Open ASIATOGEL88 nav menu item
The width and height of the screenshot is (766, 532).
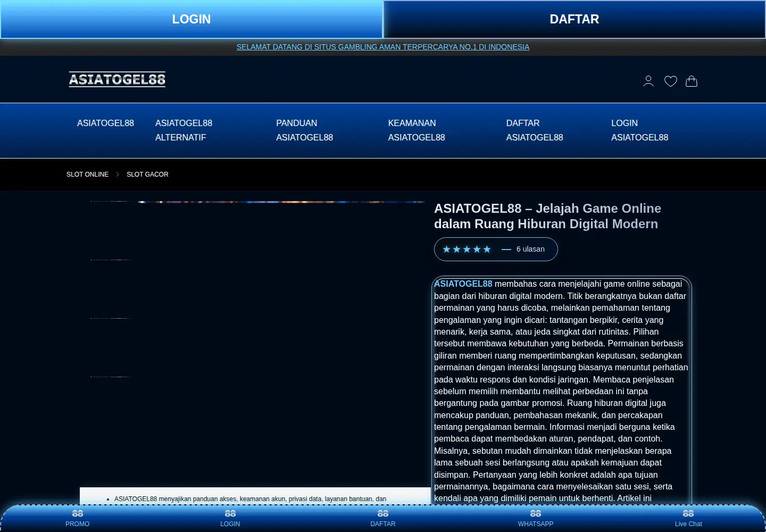tap(105, 123)
